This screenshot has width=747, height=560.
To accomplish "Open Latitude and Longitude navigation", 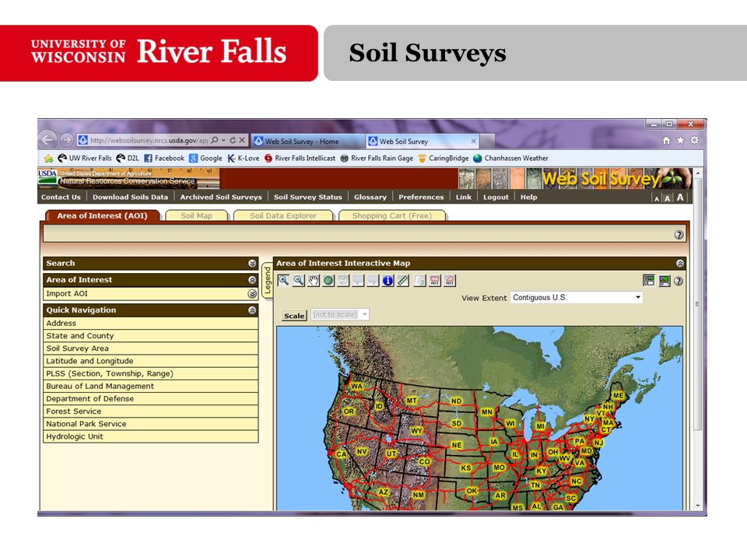I will pos(150,361).
